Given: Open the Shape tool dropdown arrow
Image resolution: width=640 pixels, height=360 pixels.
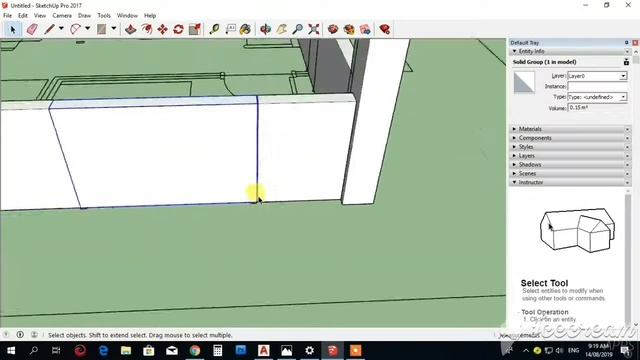Looking at the screenshot, I should 114,29.
